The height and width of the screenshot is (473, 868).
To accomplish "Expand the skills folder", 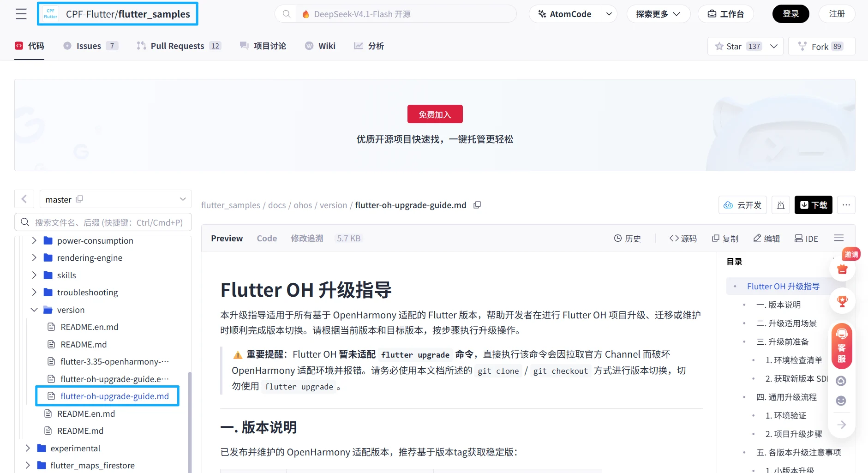I will click(34, 275).
